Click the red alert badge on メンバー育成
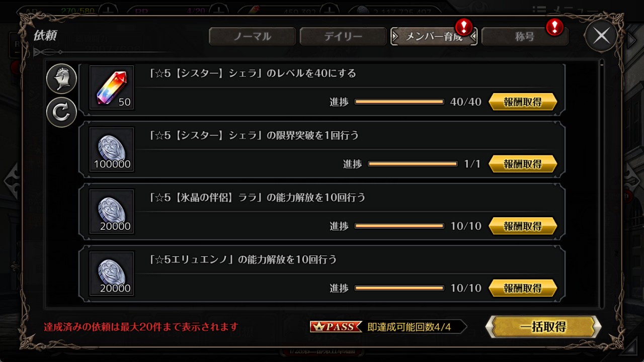The height and width of the screenshot is (362, 644). click(463, 27)
